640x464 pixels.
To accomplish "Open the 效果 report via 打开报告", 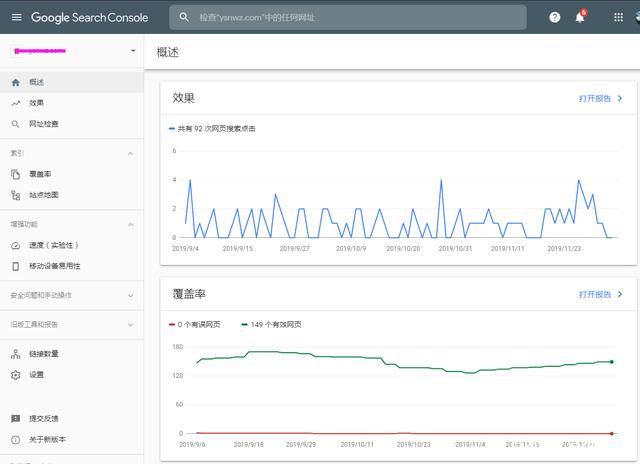I will 595,98.
